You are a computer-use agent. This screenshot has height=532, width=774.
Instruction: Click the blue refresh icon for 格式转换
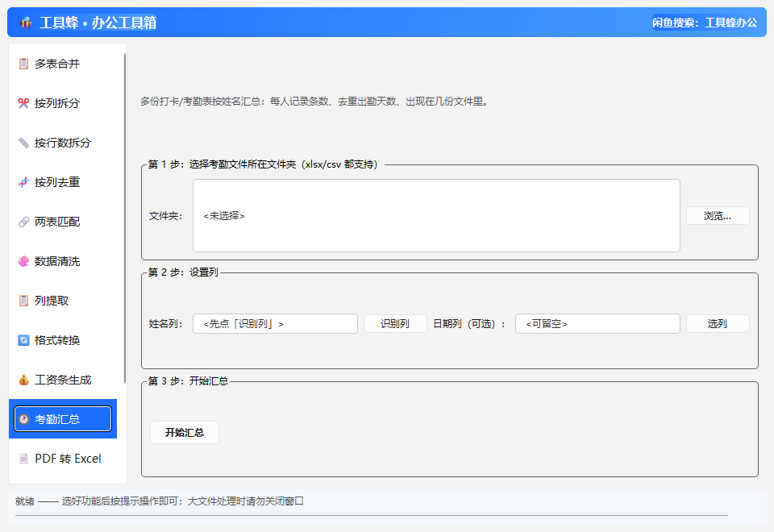[x=23, y=340]
